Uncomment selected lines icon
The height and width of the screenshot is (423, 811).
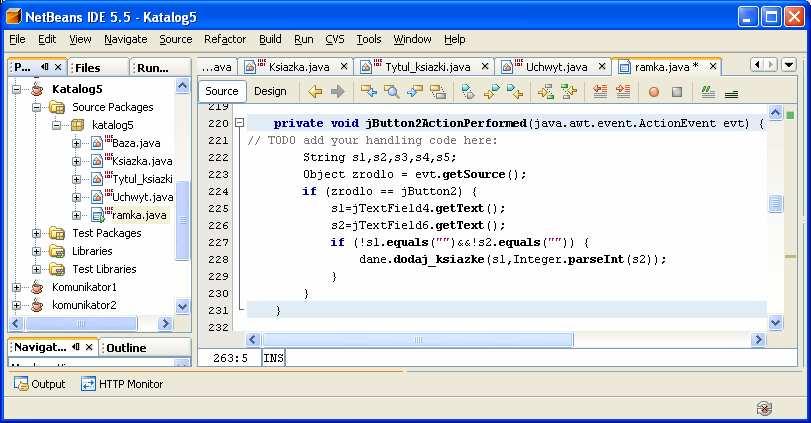[731, 94]
